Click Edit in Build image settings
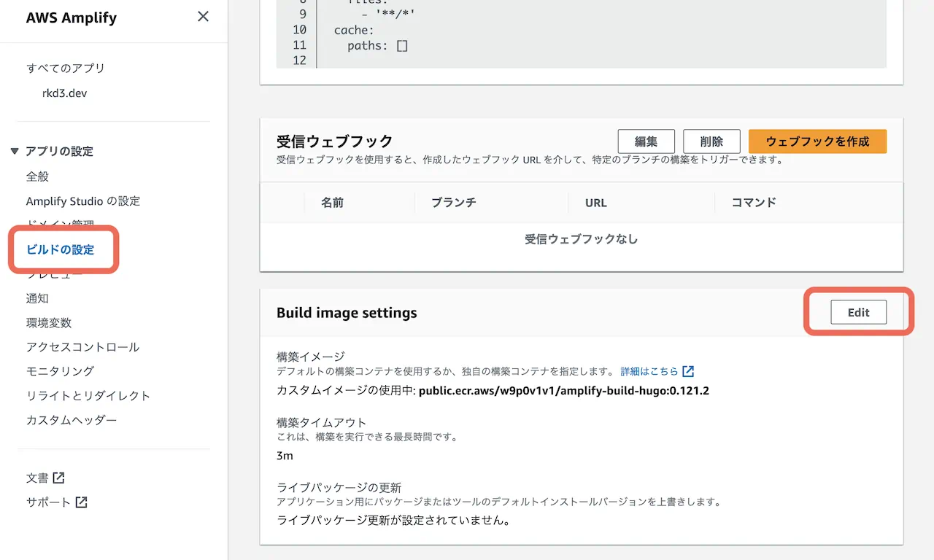The height and width of the screenshot is (560, 934). pos(858,312)
